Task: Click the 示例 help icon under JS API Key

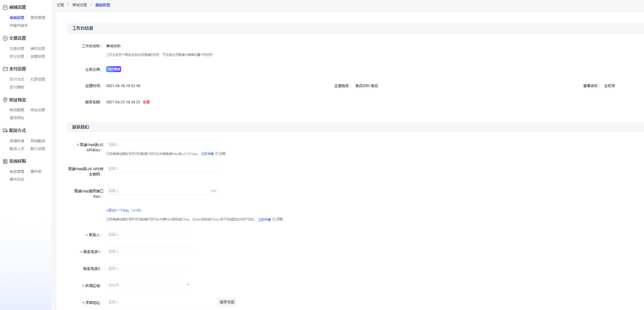Action: [217, 154]
